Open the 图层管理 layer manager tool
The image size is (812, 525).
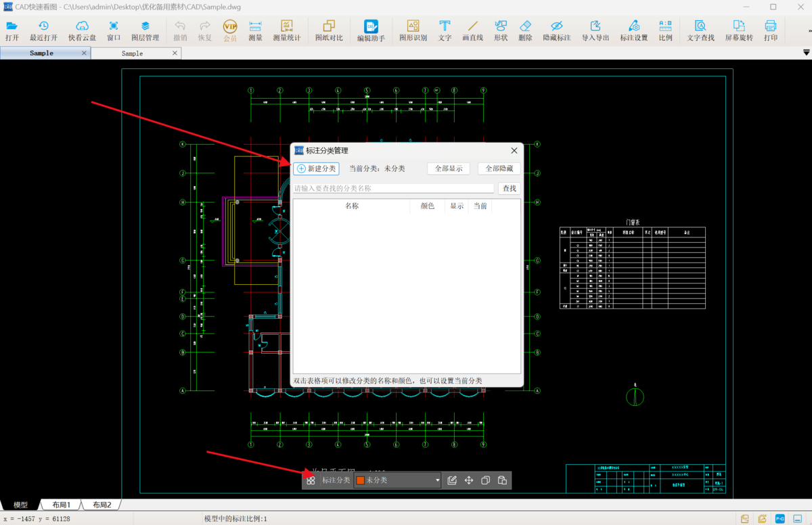(x=145, y=30)
